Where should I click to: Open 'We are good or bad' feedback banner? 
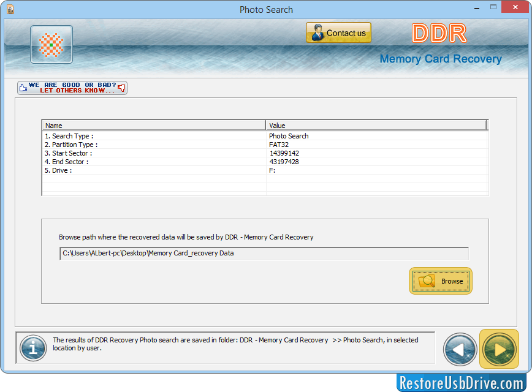point(72,88)
